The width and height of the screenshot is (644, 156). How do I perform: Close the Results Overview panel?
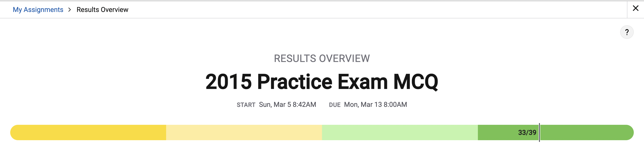(636, 8)
